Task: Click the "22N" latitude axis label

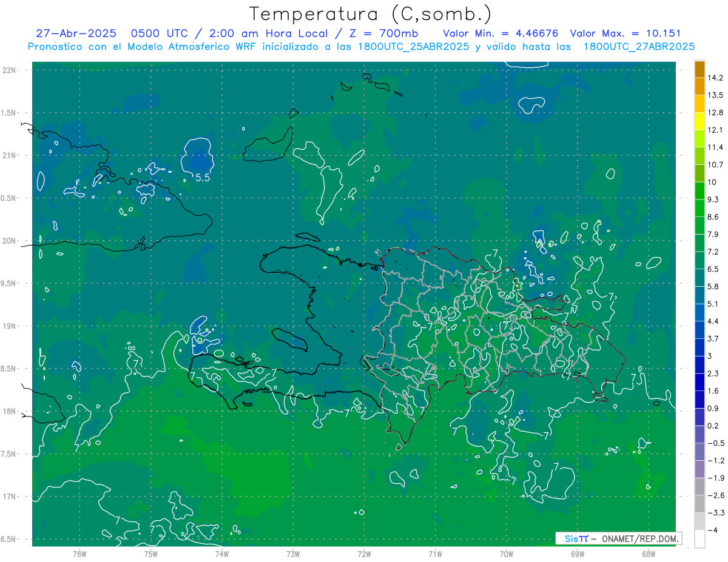Action: pos(10,70)
